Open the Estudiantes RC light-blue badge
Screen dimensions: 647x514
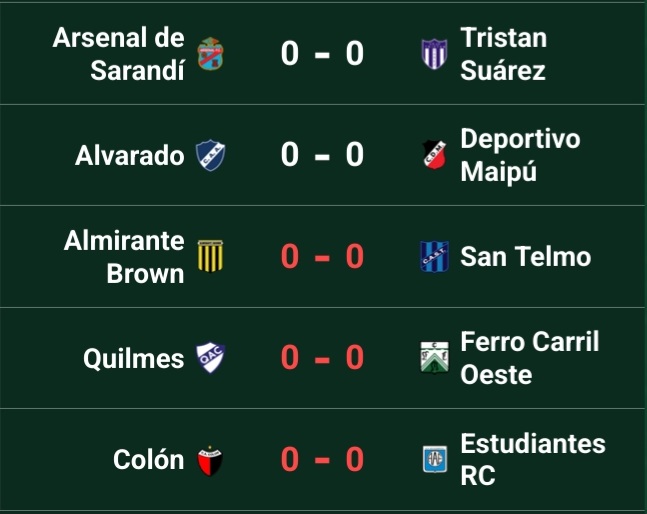point(434,459)
